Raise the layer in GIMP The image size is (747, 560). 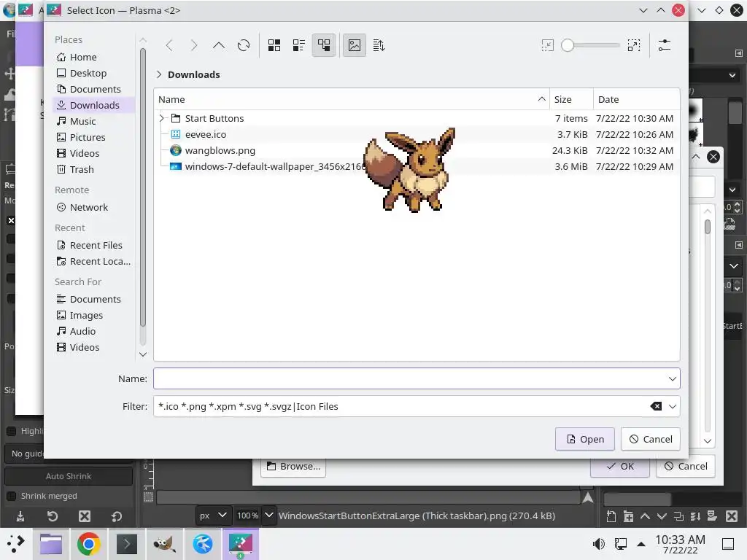645,516
